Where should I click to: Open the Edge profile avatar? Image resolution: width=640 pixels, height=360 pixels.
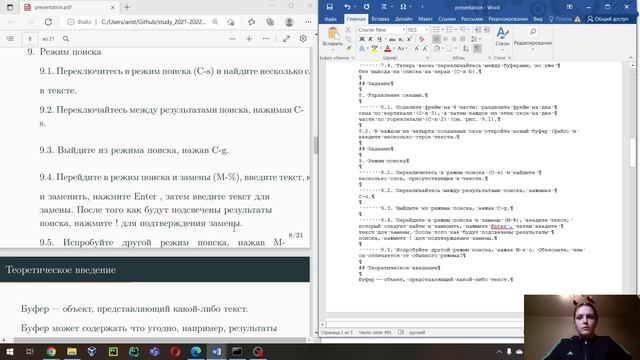(x=289, y=22)
